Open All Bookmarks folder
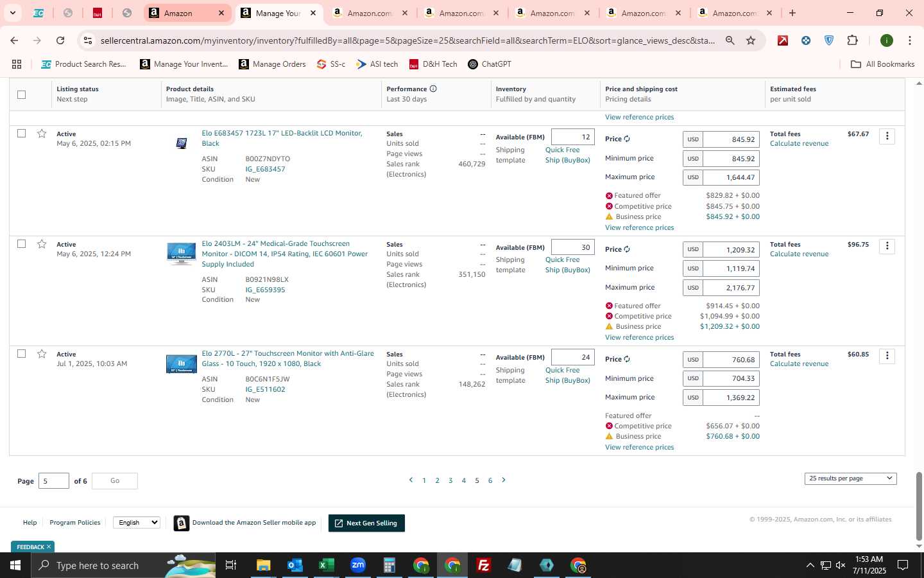Image resolution: width=924 pixels, height=578 pixels. pos(882,64)
